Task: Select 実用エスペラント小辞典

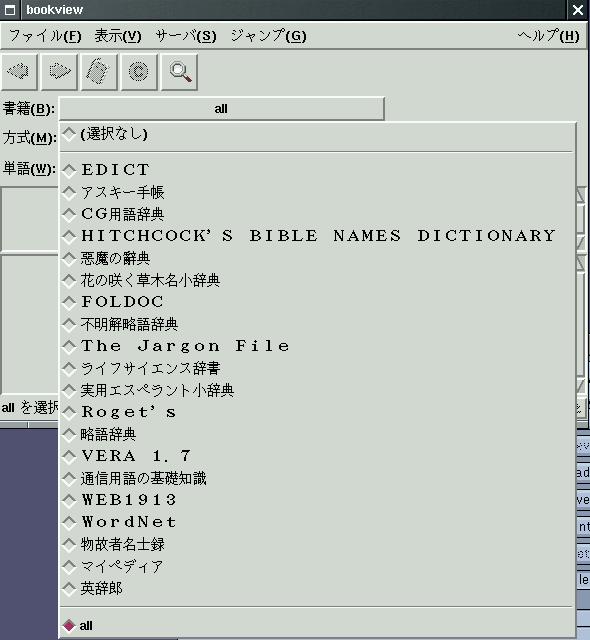Action: [316, 390]
